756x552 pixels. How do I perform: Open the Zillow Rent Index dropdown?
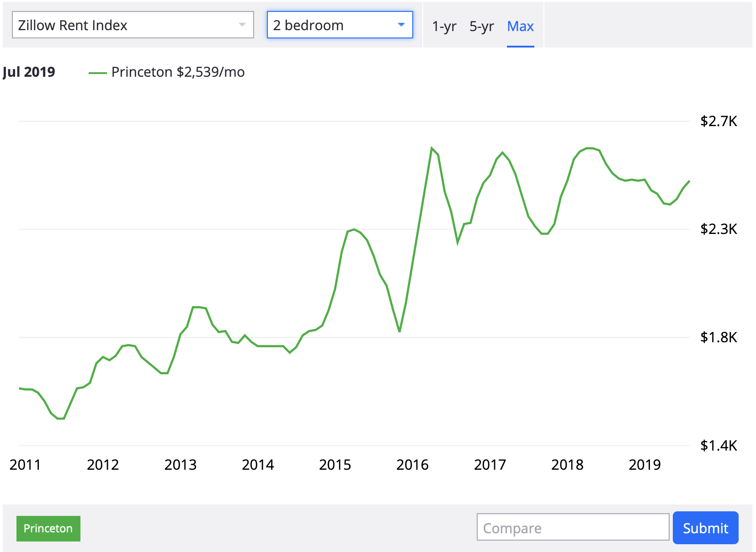[133, 25]
